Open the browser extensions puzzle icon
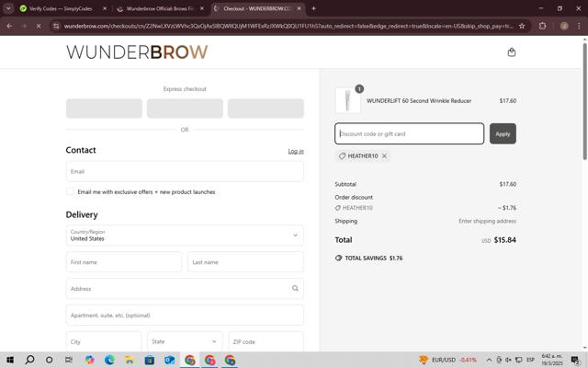This screenshot has width=588, height=368. coord(542,26)
